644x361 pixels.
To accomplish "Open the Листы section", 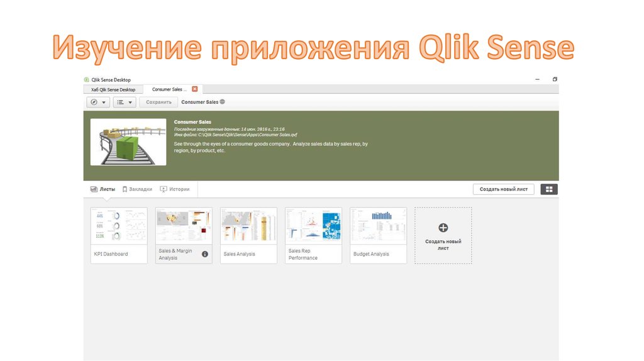I will (103, 189).
